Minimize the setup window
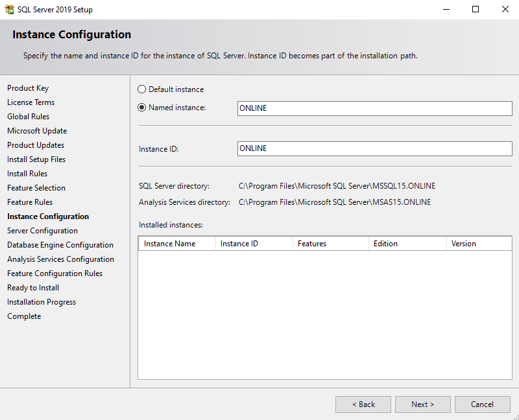 tap(446, 10)
